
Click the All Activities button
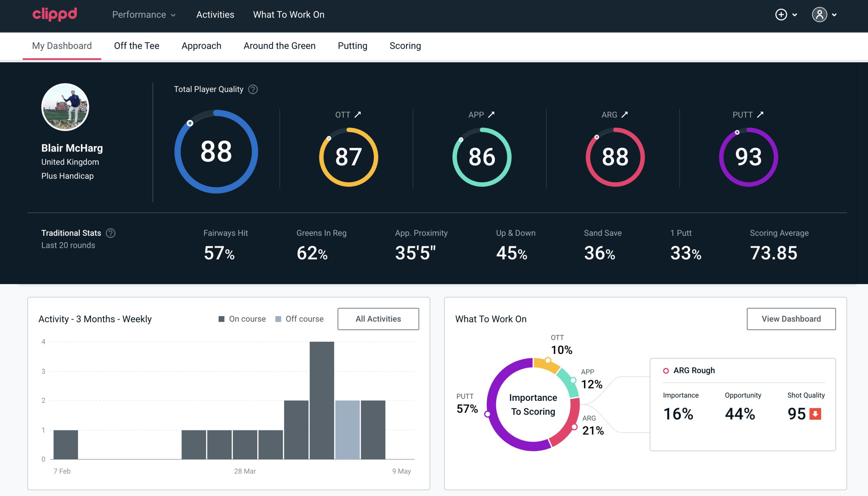[x=378, y=319]
